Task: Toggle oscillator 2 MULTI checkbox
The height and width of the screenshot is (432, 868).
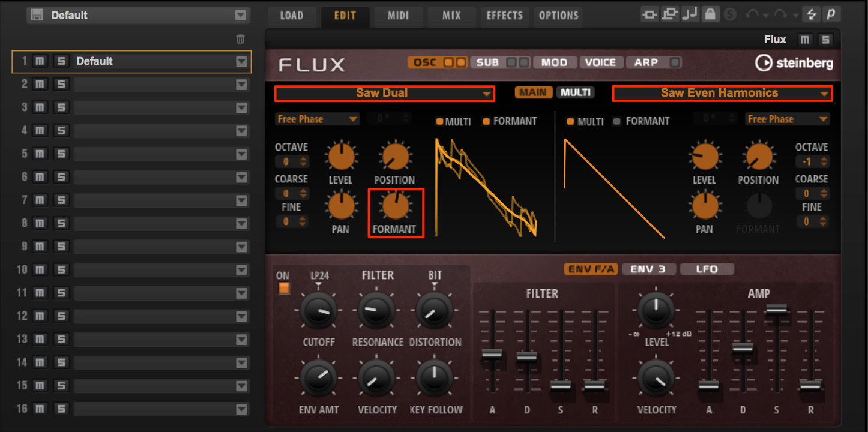Action: [571, 122]
